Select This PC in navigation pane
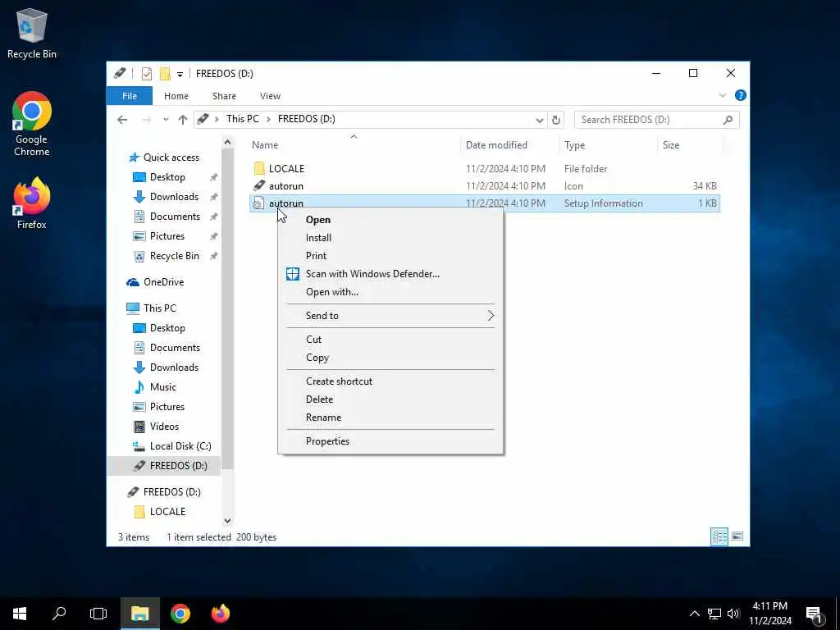 160,308
